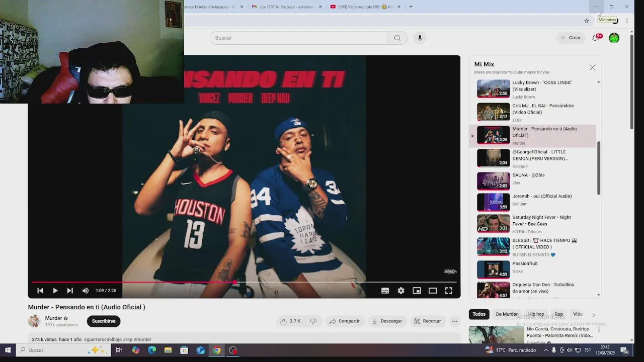Viewport: 644px width, 362px height.
Task: Switch to Vista multiple OBS YouTube tab
Action: [x=365, y=7]
